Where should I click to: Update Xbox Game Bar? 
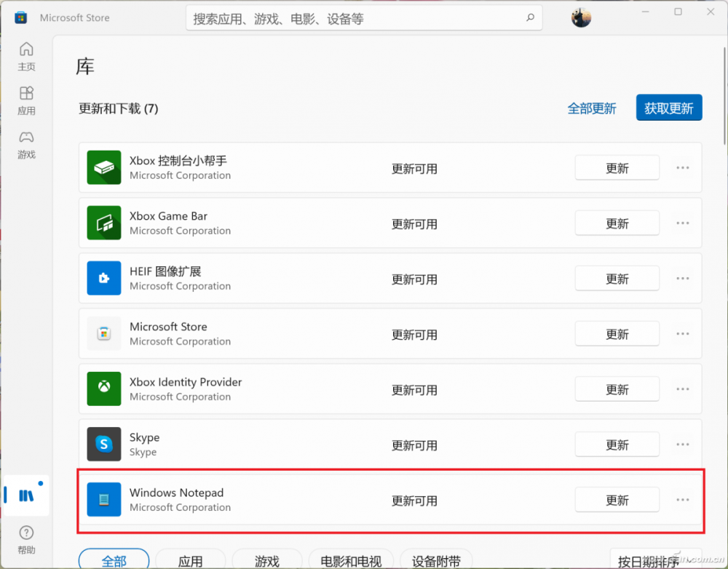[617, 223]
